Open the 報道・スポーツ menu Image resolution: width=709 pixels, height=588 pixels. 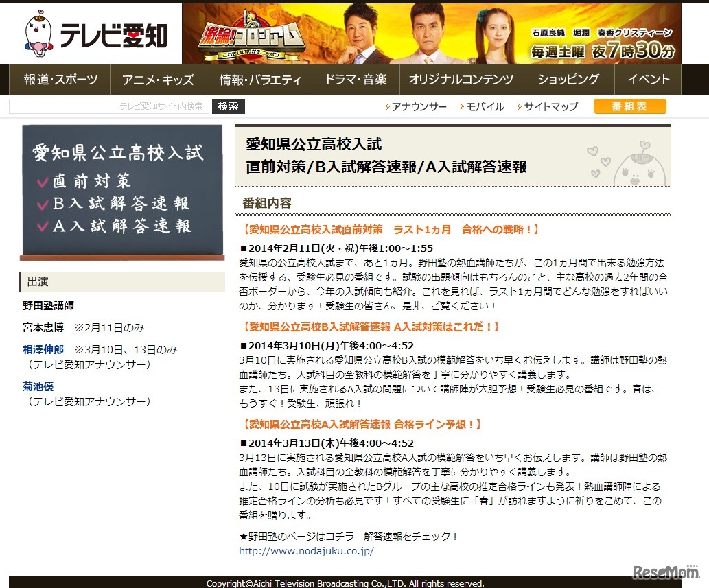click(59, 80)
